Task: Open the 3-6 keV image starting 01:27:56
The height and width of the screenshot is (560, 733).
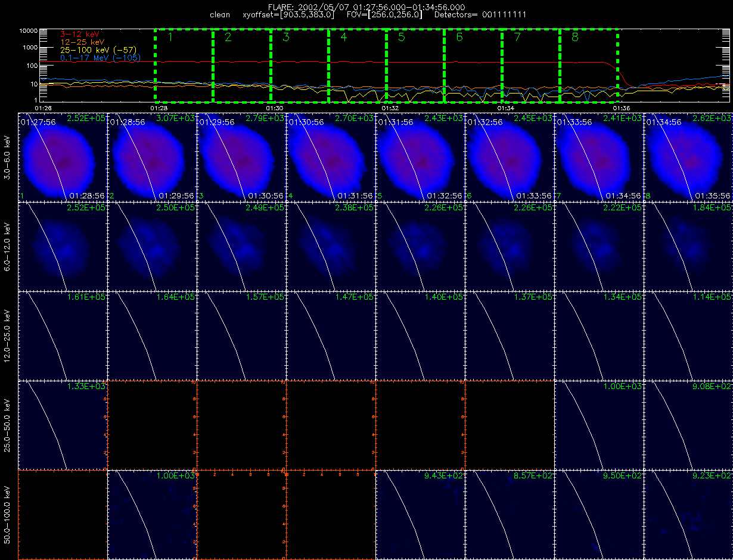Action: click(x=63, y=157)
